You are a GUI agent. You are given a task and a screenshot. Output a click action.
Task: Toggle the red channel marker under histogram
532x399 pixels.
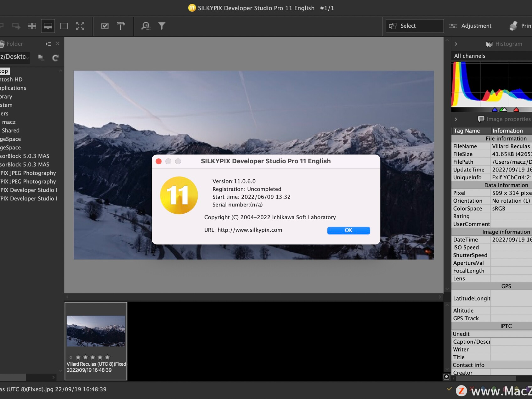click(x=516, y=110)
